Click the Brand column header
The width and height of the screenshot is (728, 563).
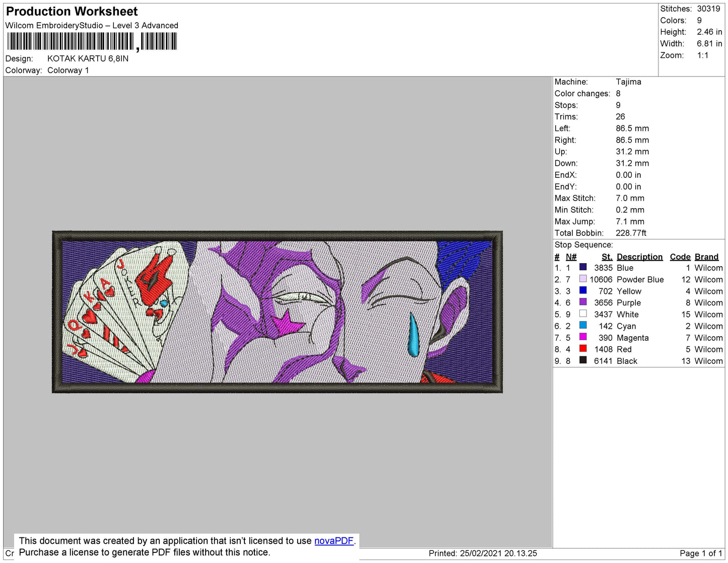[706, 257]
